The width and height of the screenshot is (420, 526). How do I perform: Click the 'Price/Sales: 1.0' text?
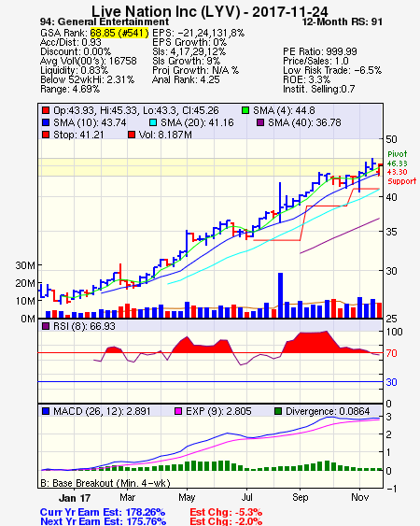point(315,61)
